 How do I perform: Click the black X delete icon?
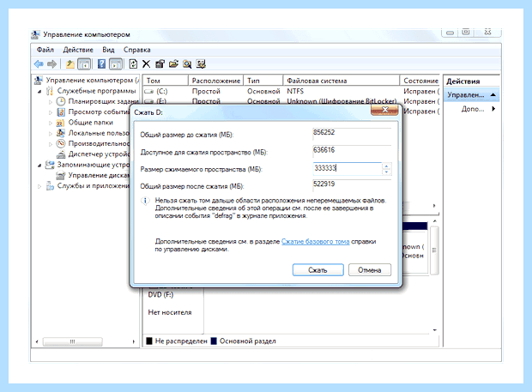click(146, 63)
